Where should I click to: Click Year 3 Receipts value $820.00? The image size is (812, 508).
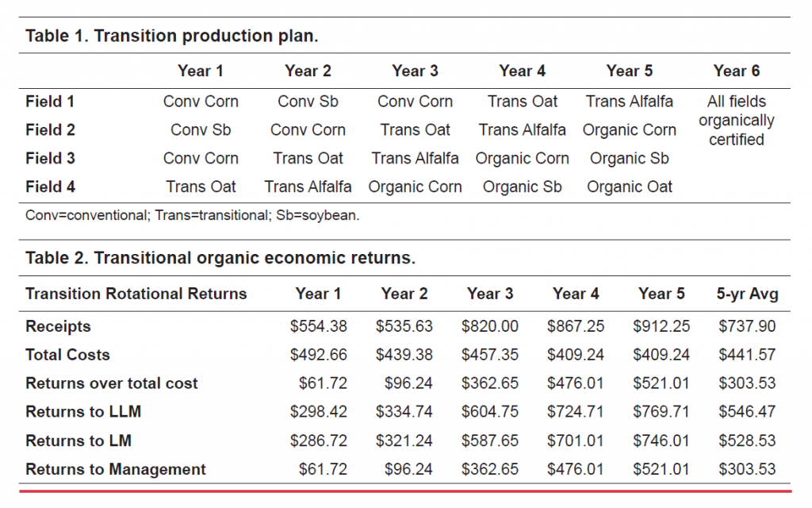pyautogui.click(x=489, y=326)
